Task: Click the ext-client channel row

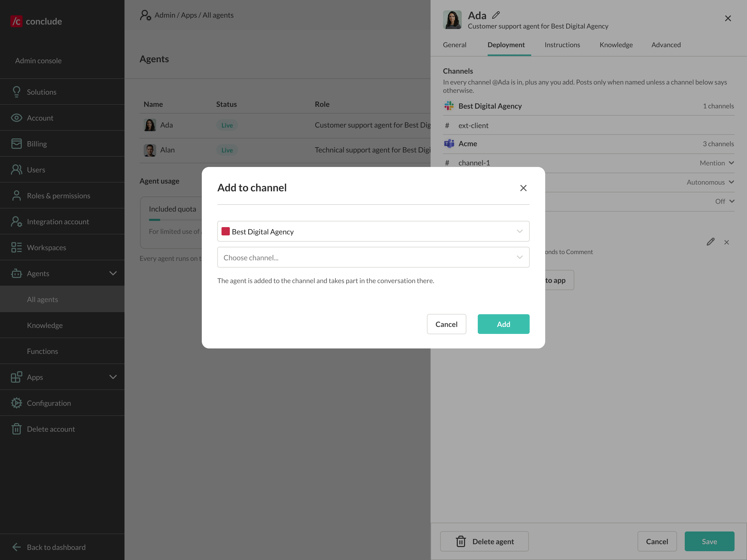Action: point(589,125)
